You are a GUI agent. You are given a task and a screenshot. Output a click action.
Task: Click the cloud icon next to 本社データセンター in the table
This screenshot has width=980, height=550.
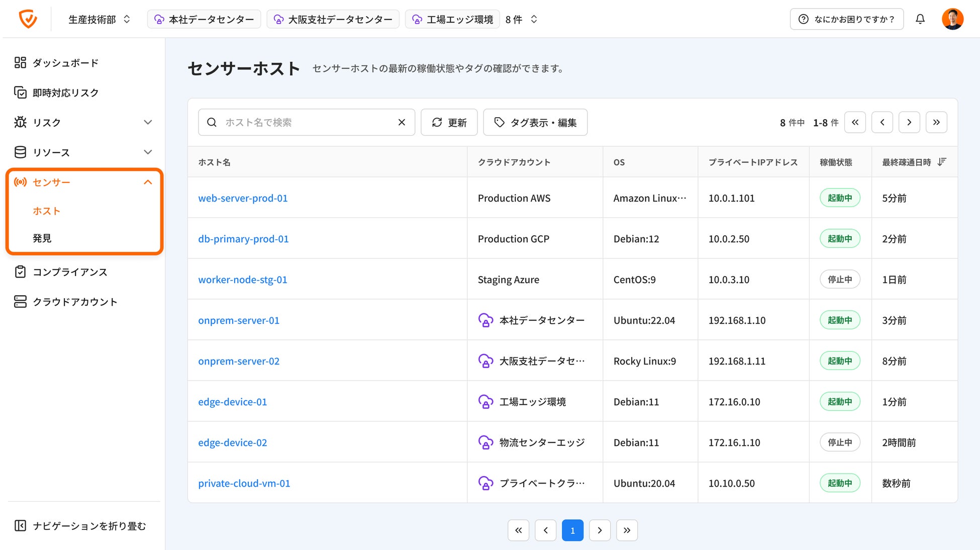(485, 320)
